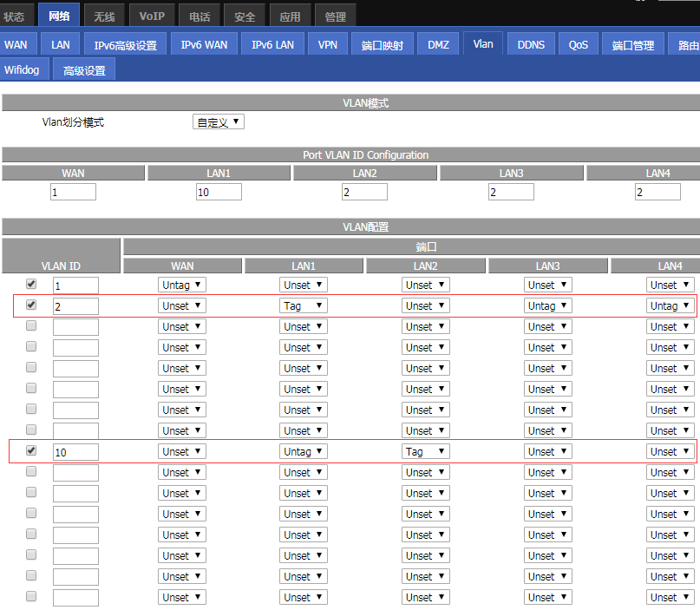Toggle the VLAN ID 10 row checkbox

(x=31, y=450)
